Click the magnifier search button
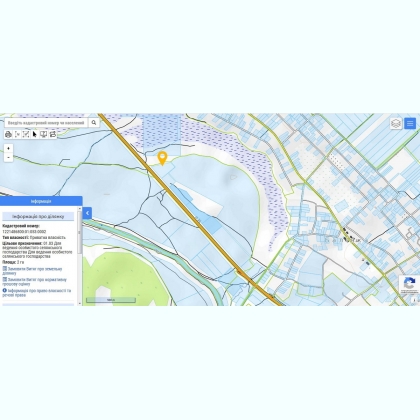This screenshot has width=420, height=420. [x=94, y=123]
